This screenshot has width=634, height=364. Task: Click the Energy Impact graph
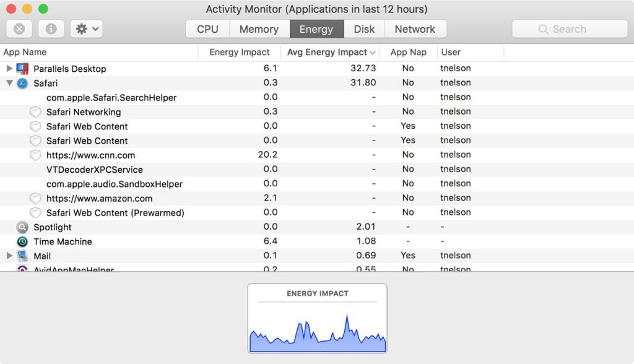pyautogui.click(x=318, y=318)
